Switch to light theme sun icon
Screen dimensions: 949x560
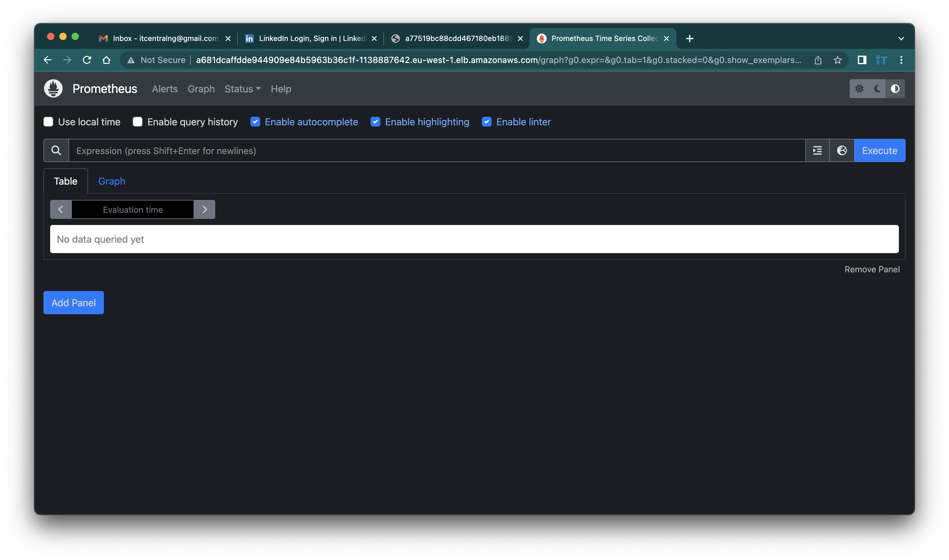point(859,89)
